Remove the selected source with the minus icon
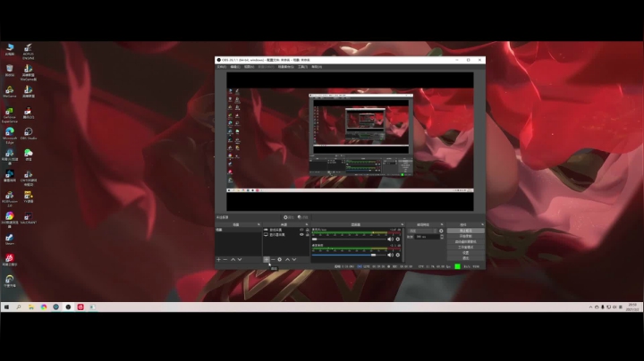Screen dimensions: 644x361 tap(273, 259)
